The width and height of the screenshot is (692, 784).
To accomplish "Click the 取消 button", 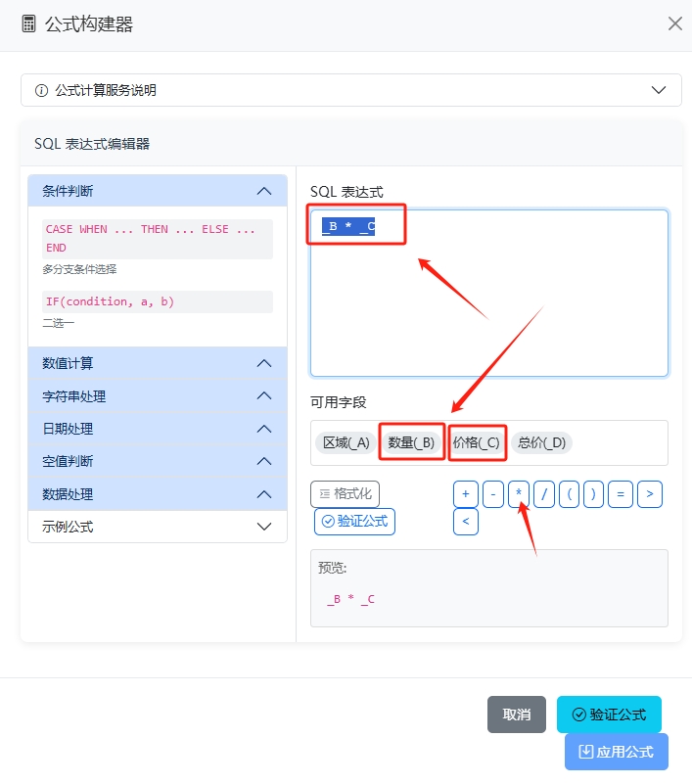I will 517,715.
